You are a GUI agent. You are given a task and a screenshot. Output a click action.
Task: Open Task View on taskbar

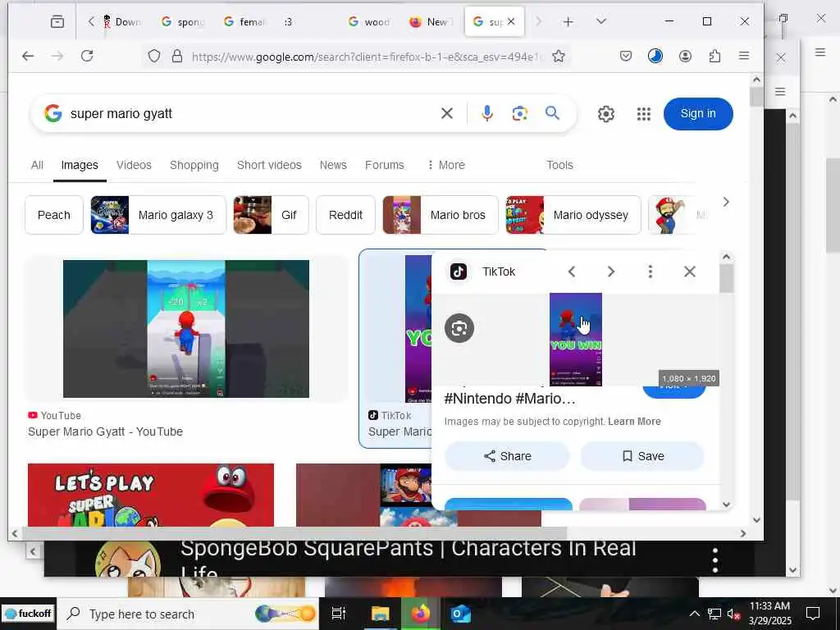point(339,614)
